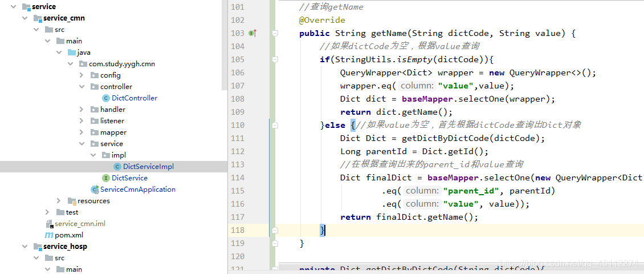Click line number 114 in gutter
Viewport: 644px width, 274px height.
tap(238, 178)
